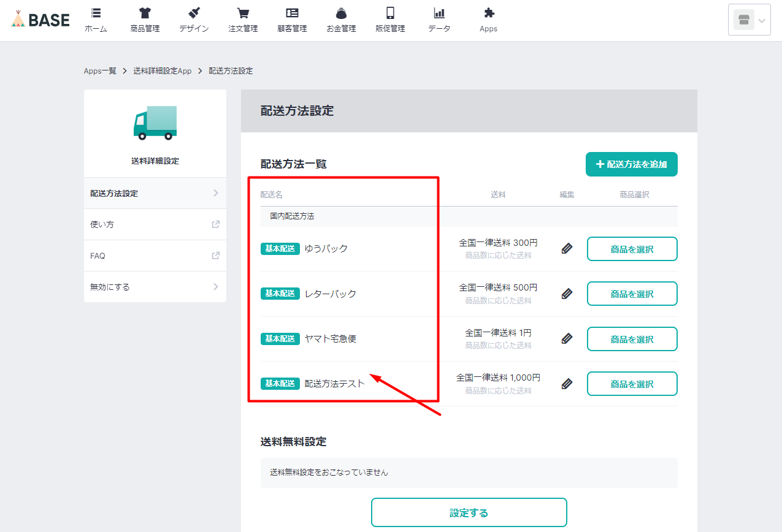The height and width of the screenshot is (532, 782).
Task: Click 全国一律送料 500円 text
Action: click(498, 287)
